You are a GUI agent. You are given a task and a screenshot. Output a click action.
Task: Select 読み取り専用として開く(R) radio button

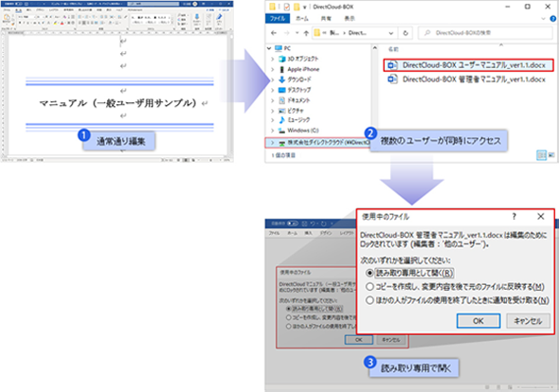point(370,273)
